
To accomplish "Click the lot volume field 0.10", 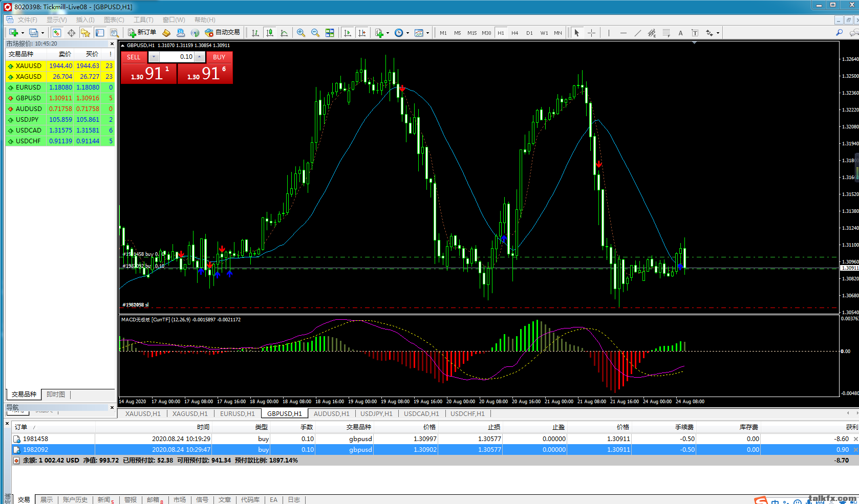I will (x=177, y=57).
